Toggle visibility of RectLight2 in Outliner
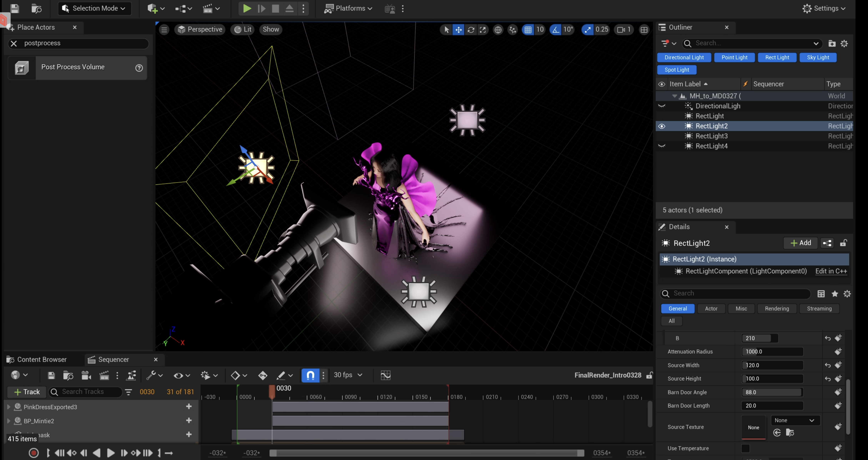The width and height of the screenshot is (868, 460). tap(662, 126)
